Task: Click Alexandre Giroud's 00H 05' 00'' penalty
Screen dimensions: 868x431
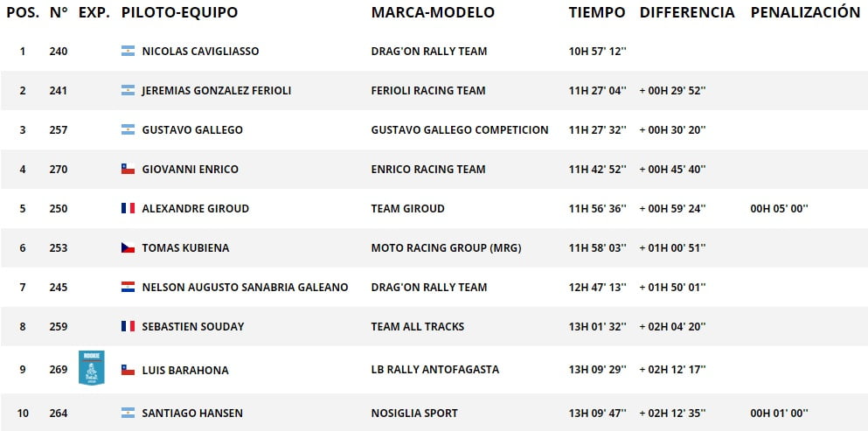Action: [779, 208]
